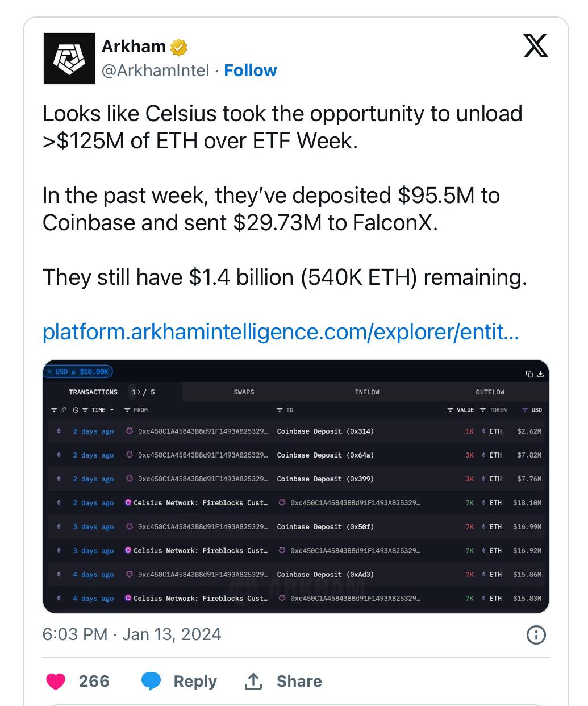Viewport: 588px width, 706px height.
Task: Open the tweet info circle icon
Action: [536, 635]
